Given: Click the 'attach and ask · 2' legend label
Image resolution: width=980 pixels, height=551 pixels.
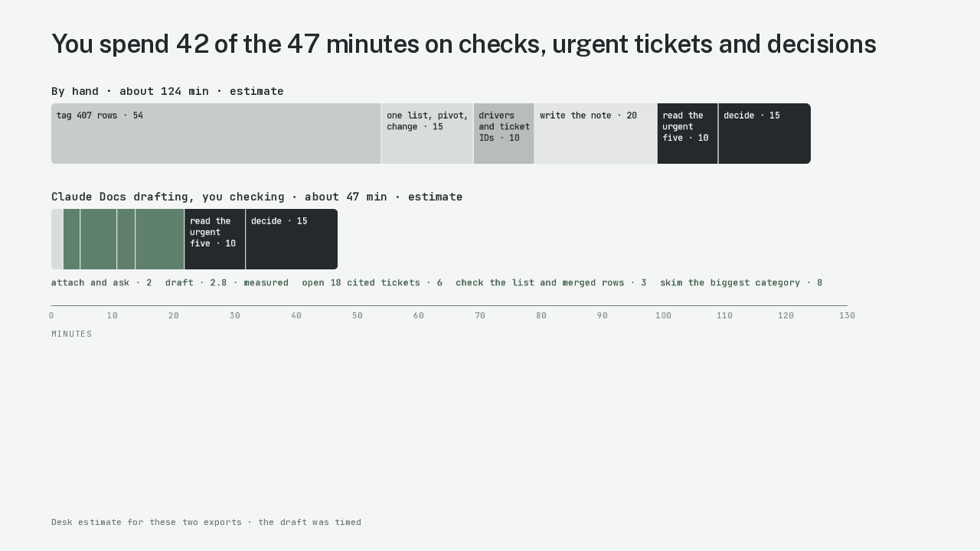Looking at the screenshot, I should coord(101,282).
